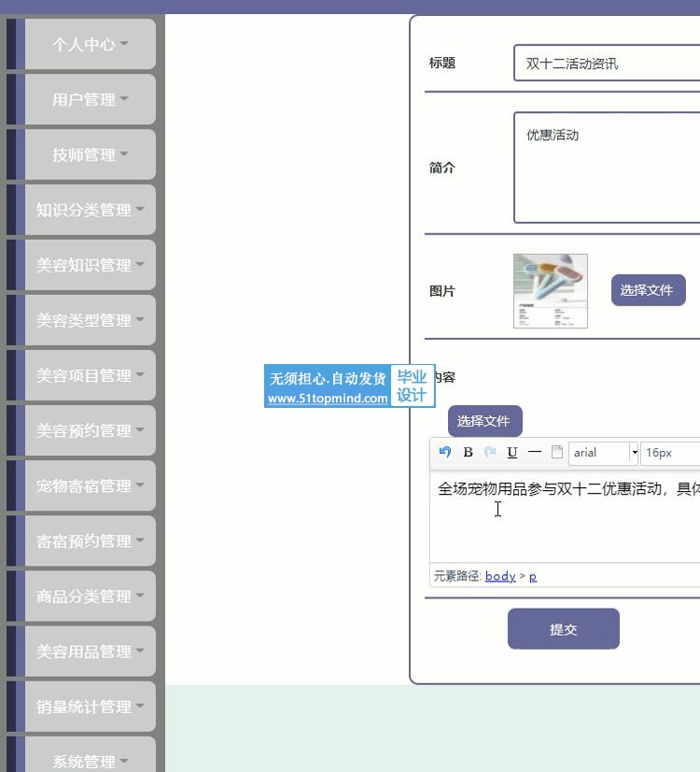Image resolution: width=700 pixels, height=772 pixels.
Task: Expand the 美容知识管理 menu
Action: 91,265
